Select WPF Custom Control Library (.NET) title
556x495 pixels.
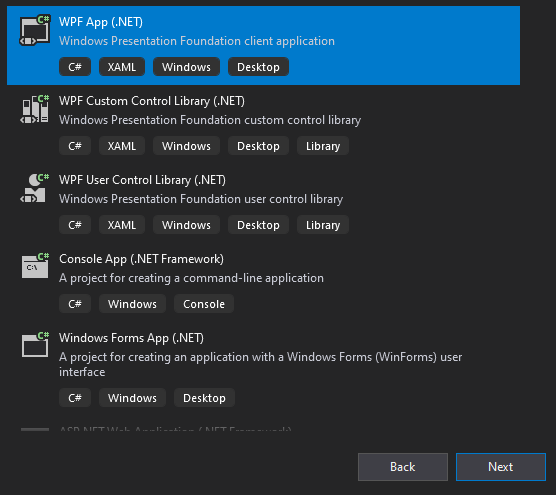click(152, 101)
